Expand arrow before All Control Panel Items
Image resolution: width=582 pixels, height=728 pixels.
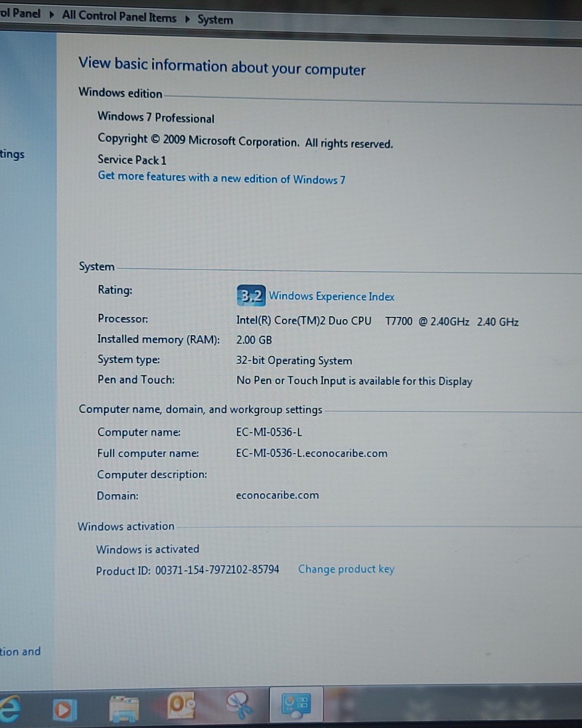coord(52,15)
